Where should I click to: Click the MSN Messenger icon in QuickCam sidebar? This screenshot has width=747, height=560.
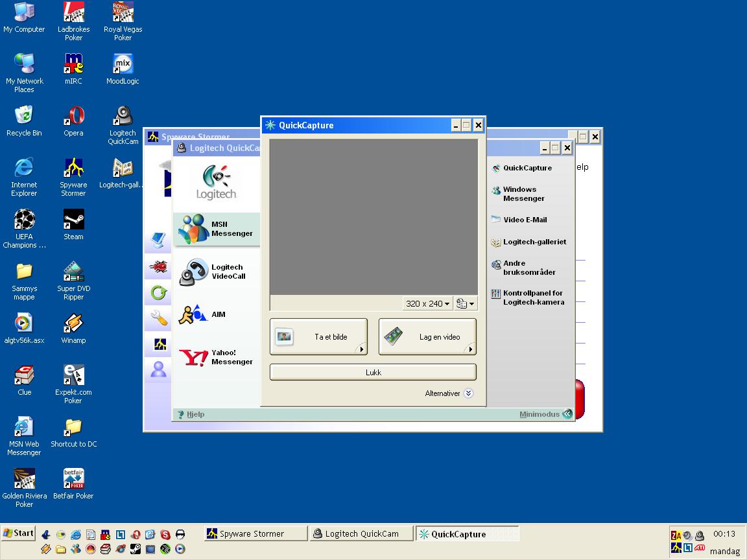(x=194, y=229)
